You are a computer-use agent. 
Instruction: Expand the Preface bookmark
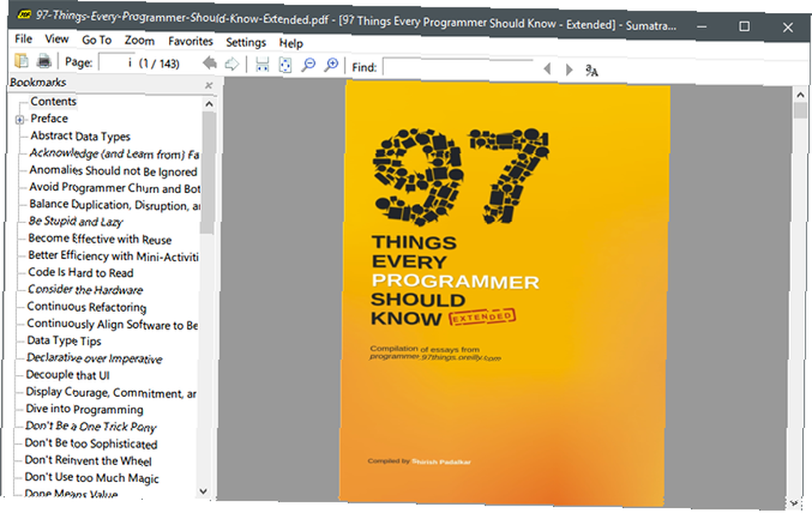pyautogui.click(x=19, y=120)
